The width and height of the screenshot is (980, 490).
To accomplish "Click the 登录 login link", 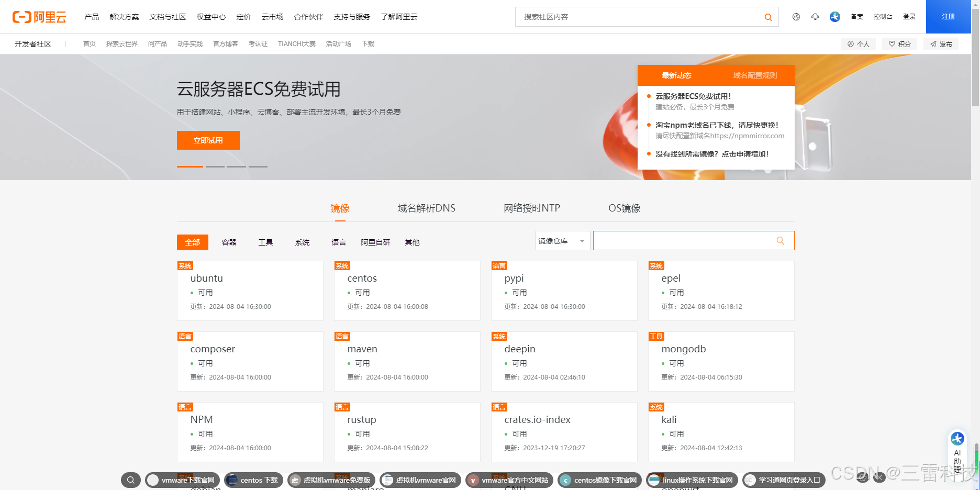I will [909, 17].
